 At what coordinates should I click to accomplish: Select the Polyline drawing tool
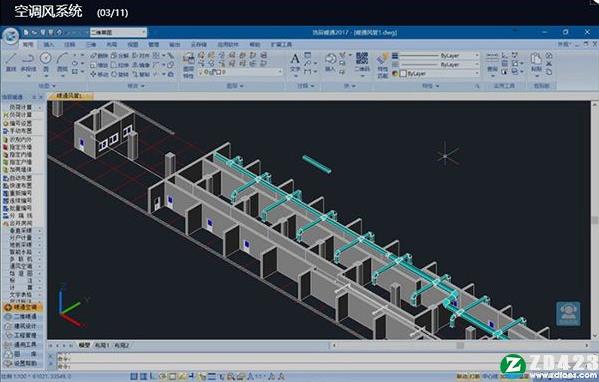coord(28,63)
